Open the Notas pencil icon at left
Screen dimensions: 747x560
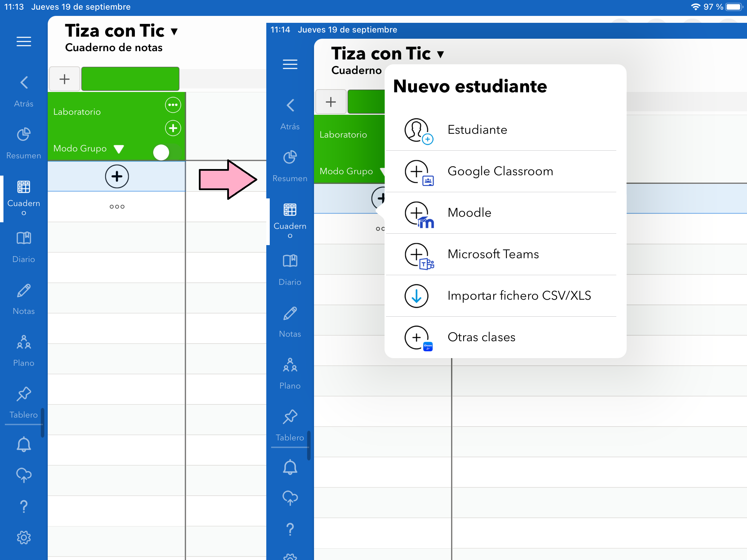pyautogui.click(x=24, y=291)
